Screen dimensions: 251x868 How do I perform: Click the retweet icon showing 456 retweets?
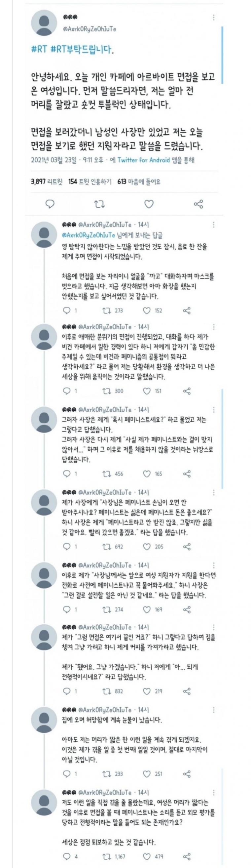pos(107,474)
